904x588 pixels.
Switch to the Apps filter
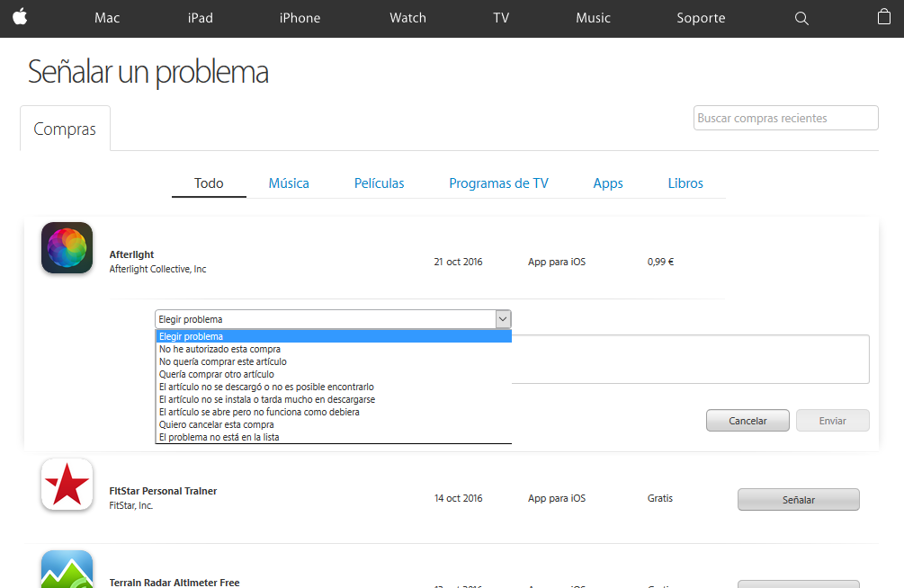(608, 183)
